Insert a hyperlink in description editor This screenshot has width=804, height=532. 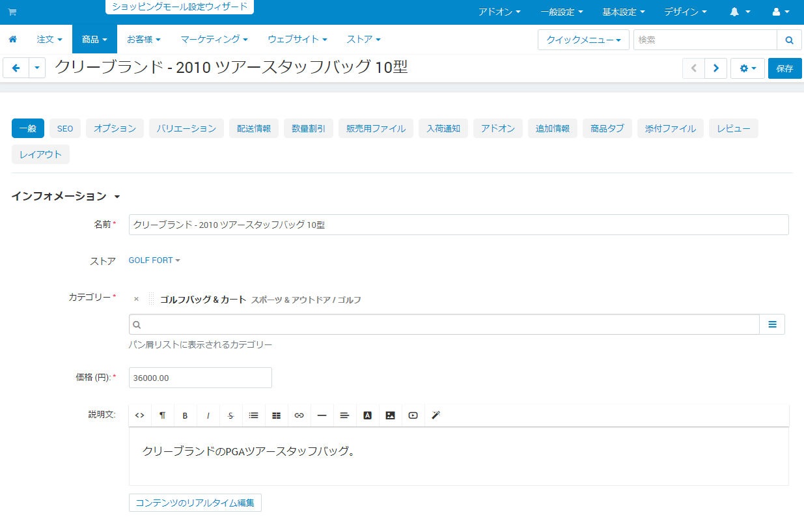pos(299,415)
